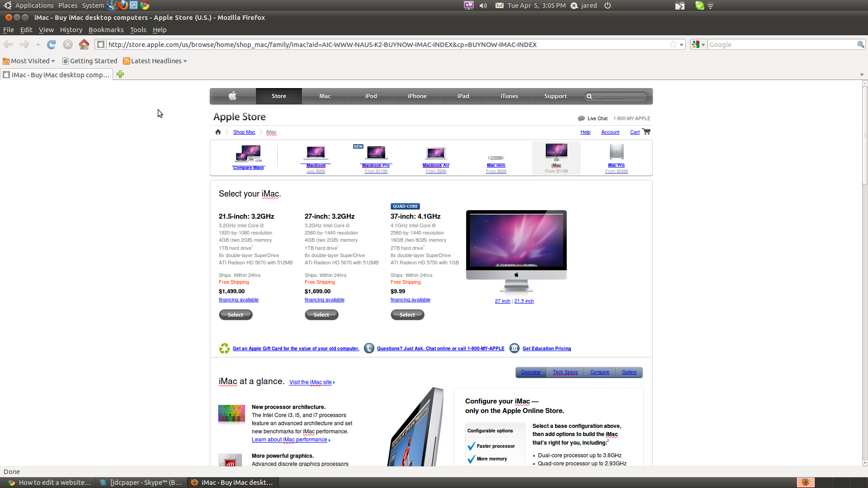868x488 pixels.
Task: Open the mail envelope indicator
Action: (500, 5)
